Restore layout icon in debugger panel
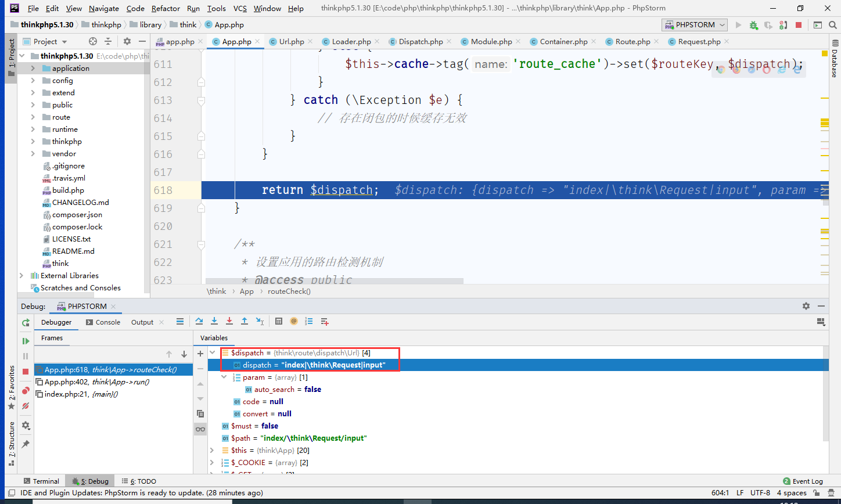 pyautogui.click(x=821, y=321)
